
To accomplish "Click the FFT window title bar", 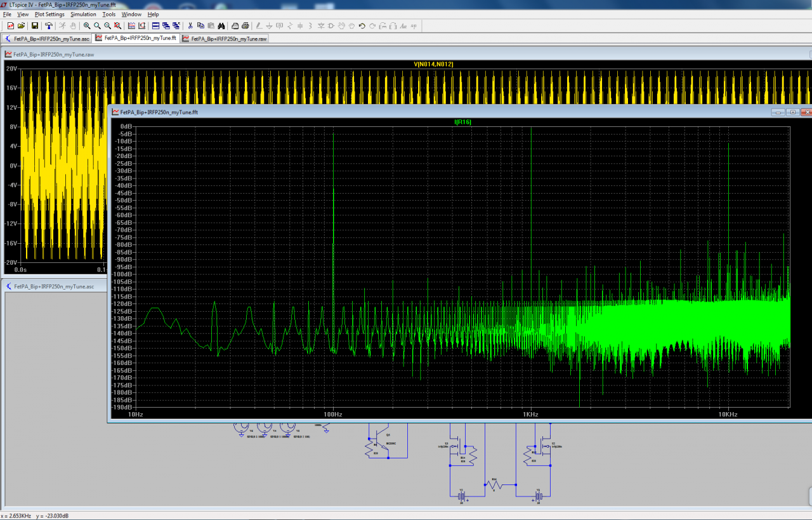I will 444,112.
